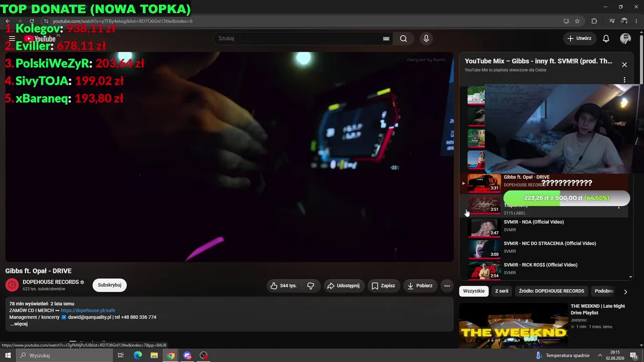This screenshot has height=362, width=644.
Task: Click the YouTube logo to go home
Action: (x=40, y=39)
